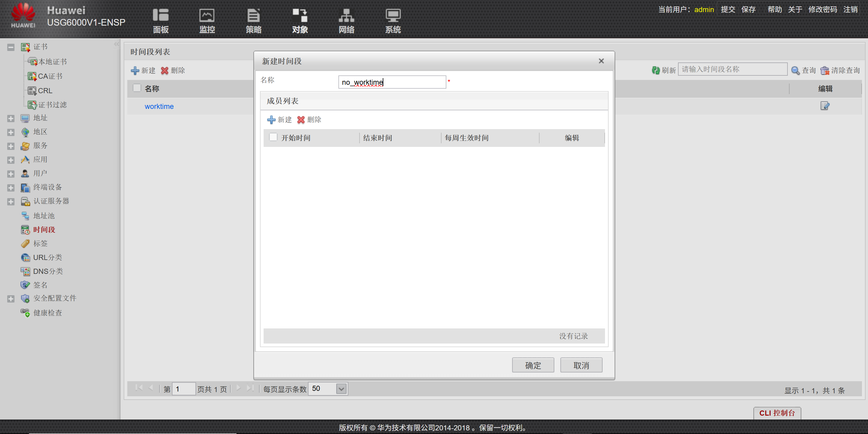Click the magnifier query icon

click(795, 70)
